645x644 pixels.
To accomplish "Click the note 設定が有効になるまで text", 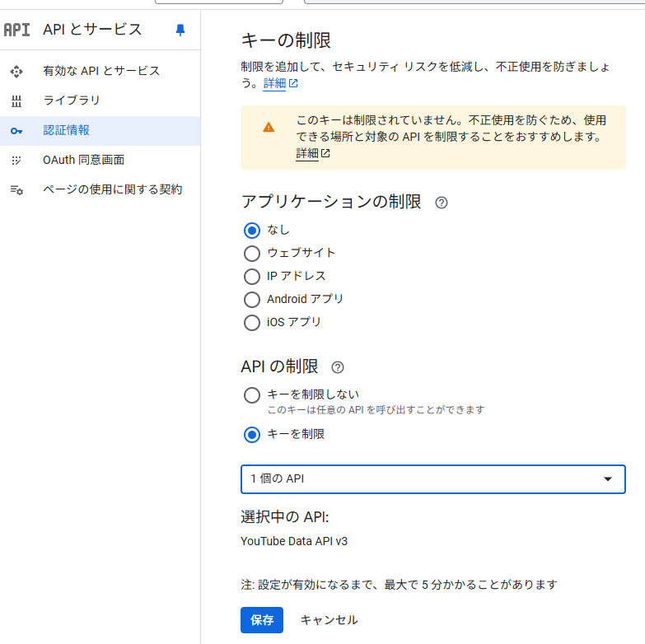I will pos(399,585).
